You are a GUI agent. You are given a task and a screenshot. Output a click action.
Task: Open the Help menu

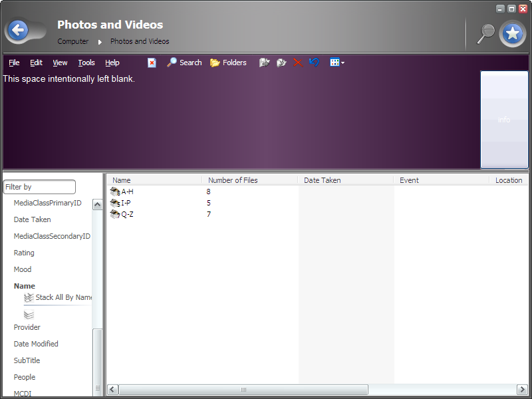112,63
